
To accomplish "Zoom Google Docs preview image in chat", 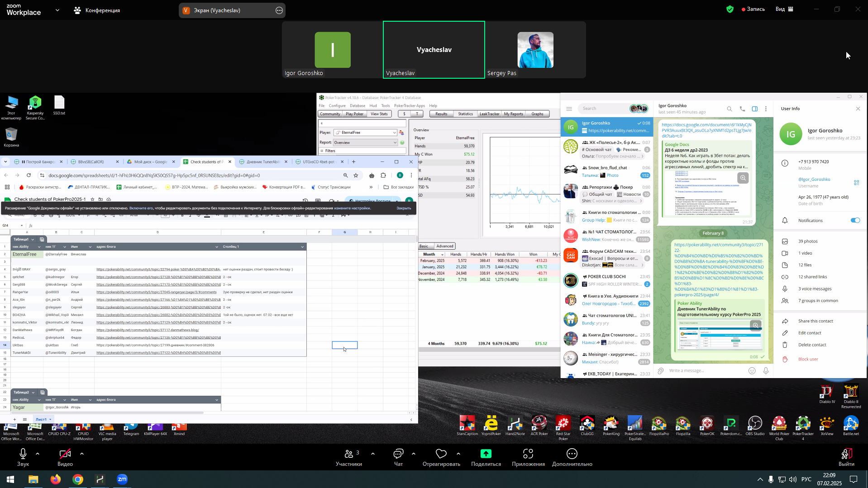I will pos(743,178).
